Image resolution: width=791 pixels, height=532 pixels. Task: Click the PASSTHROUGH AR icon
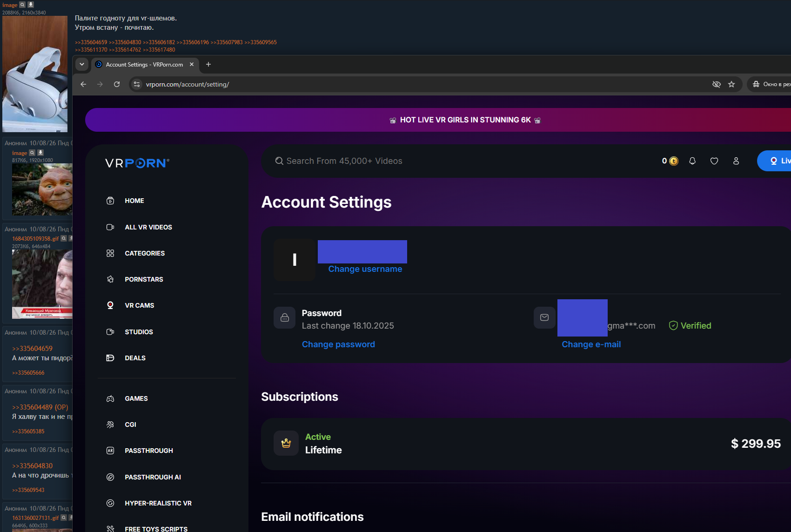click(x=110, y=451)
